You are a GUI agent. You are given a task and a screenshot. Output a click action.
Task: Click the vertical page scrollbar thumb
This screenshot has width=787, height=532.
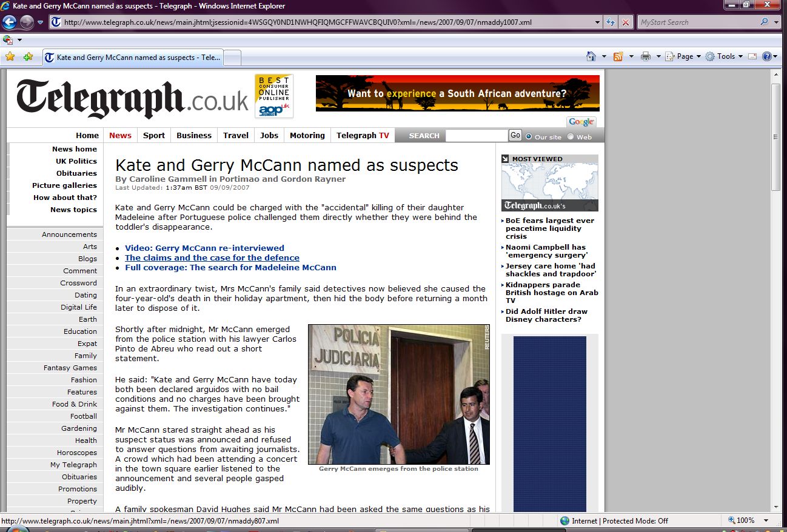coord(775,136)
